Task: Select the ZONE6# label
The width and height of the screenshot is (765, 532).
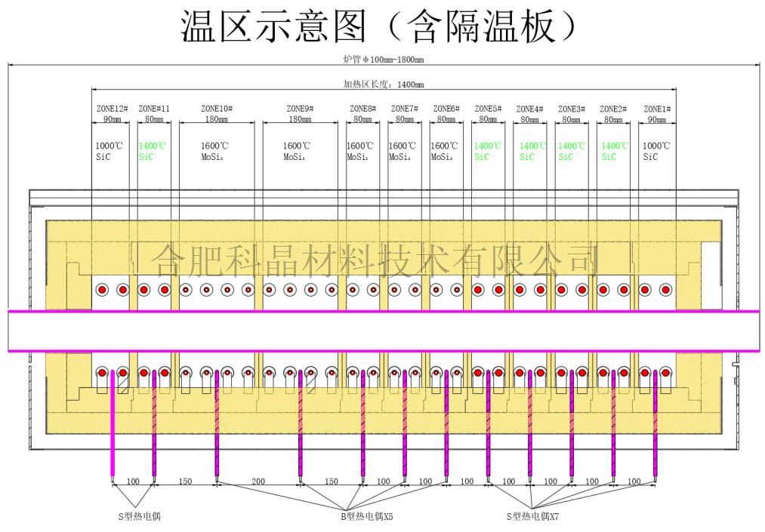Action: point(446,109)
